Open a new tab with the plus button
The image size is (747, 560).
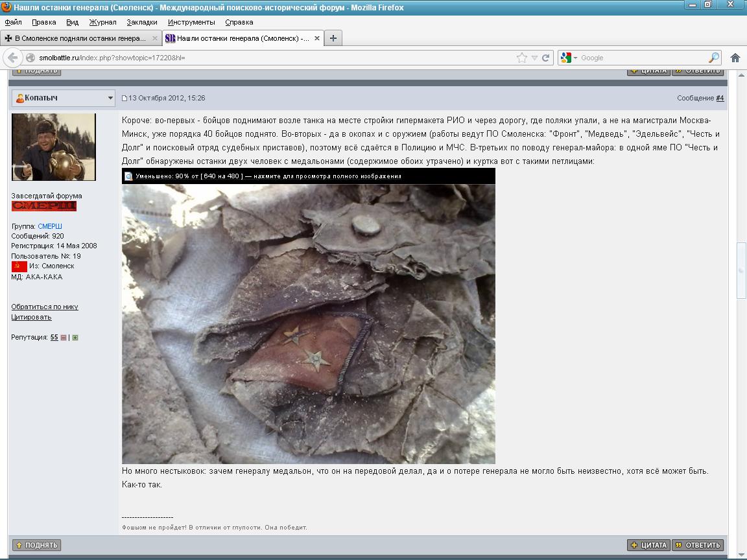(x=333, y=38)
